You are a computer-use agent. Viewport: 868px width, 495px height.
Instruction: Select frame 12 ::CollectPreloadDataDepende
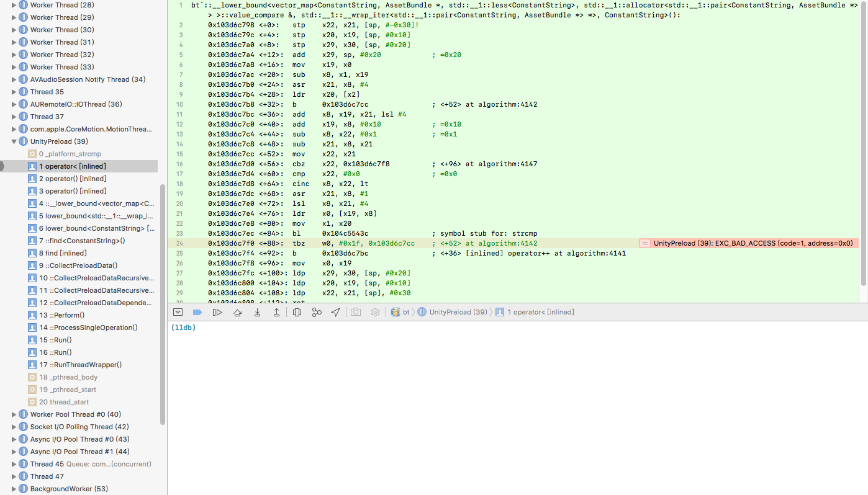click(x=79, y=303)
